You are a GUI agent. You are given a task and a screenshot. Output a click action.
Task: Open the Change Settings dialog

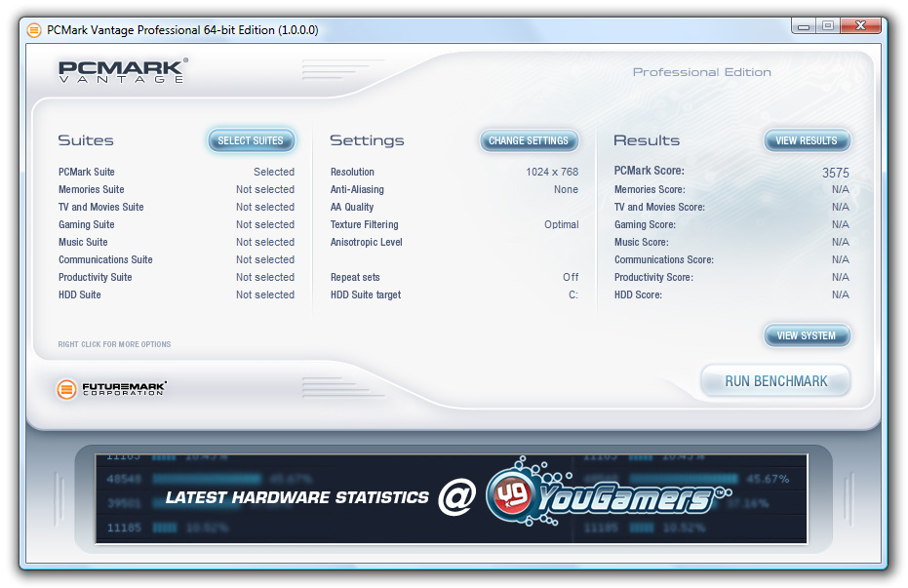[x=529, y=141]
